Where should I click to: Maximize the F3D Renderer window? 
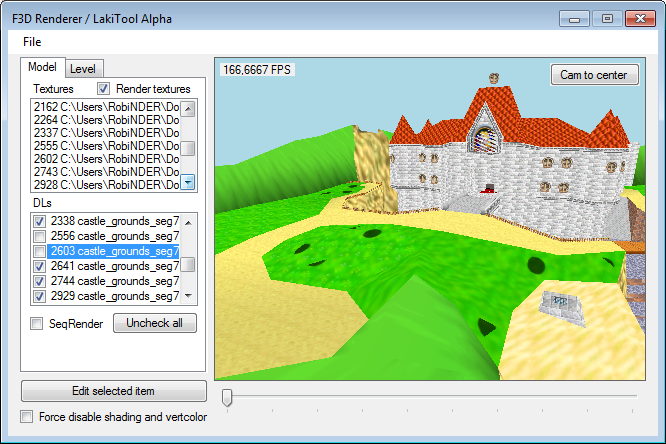(x=607, y=19)
